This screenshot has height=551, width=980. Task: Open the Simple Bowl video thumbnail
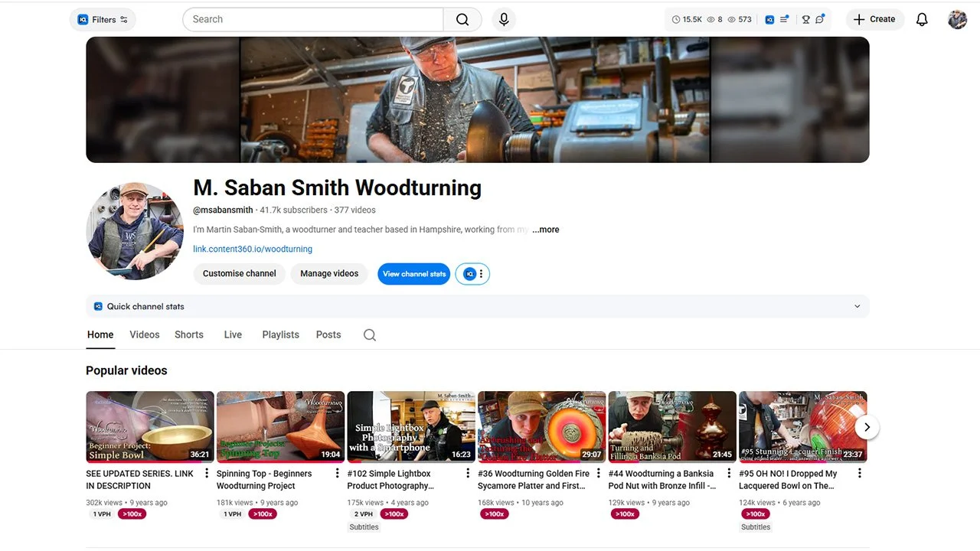(149, 426)
